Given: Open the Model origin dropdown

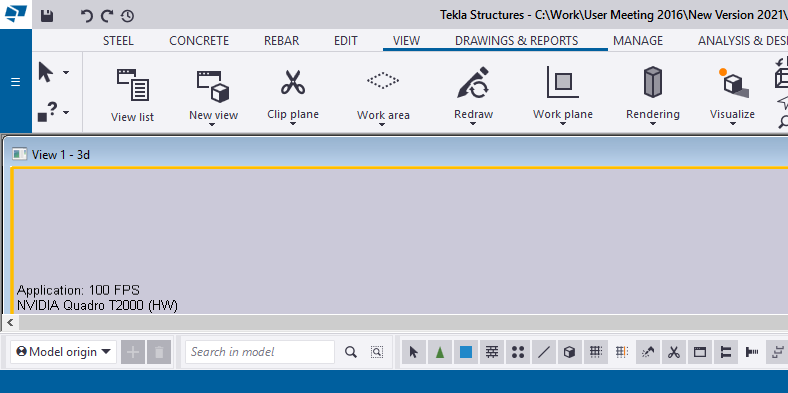Looking at the screenshot, I should [63, 352].
